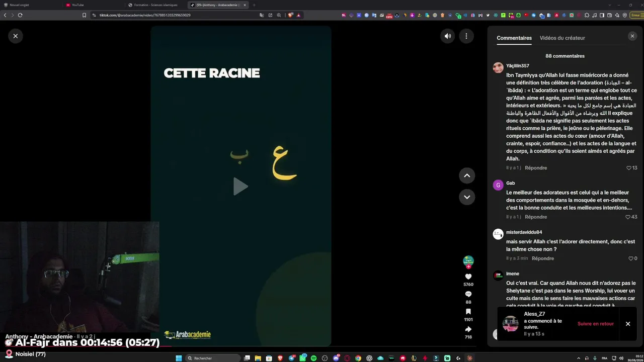
Task: Open imene's profile name
Action: (513, 274)
